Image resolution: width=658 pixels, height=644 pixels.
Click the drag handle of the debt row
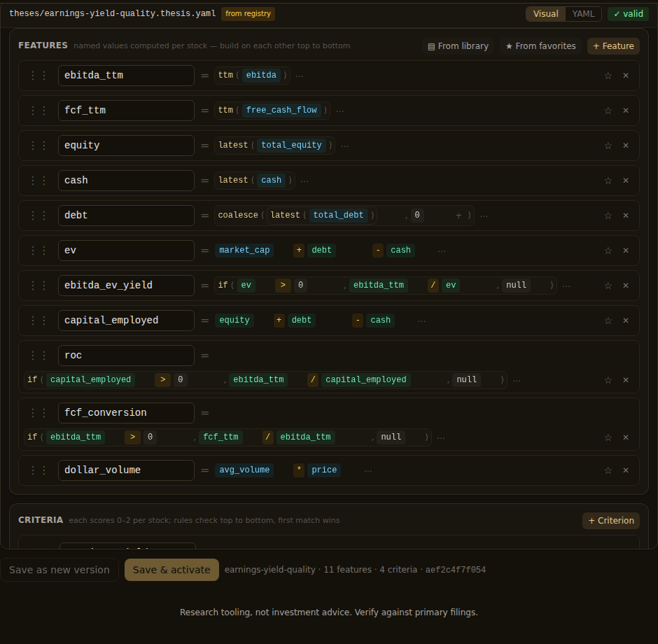(x=38, y=216)
